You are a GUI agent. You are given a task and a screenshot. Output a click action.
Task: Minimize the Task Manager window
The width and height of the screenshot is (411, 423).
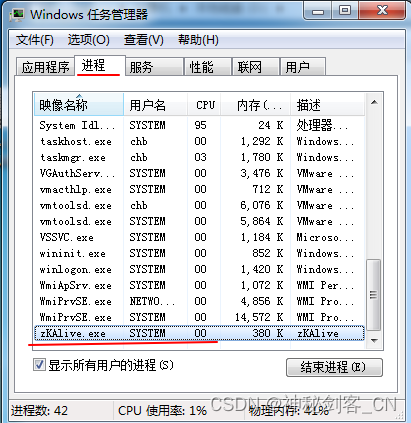coord(318,12)
